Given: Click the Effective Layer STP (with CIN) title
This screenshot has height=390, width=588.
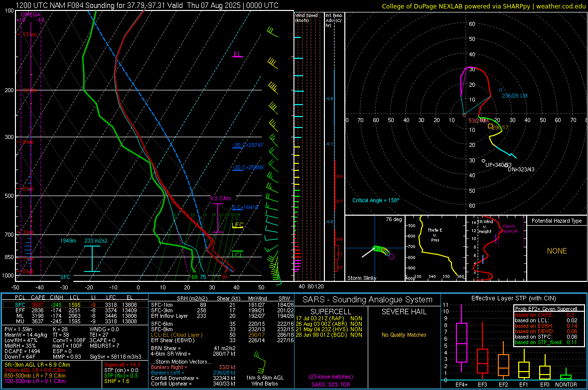Looking at the screenshot, I should tap(514, 298).
